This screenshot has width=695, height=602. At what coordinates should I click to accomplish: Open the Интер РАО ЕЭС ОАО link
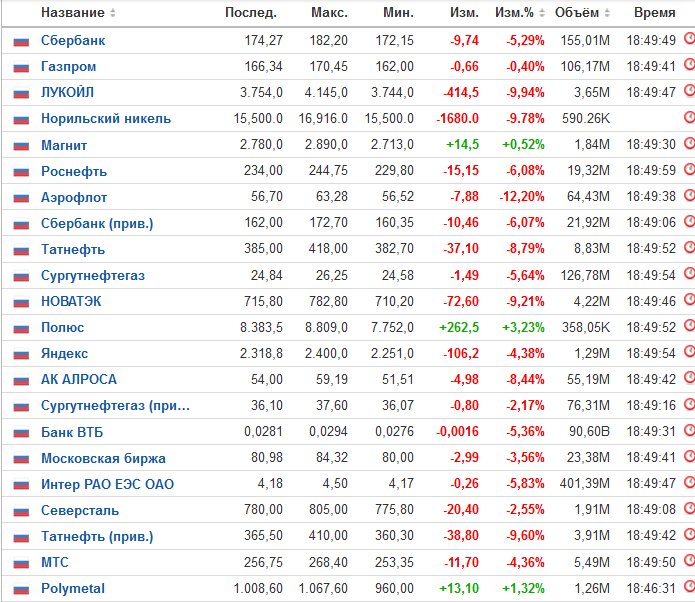(107, 484)
